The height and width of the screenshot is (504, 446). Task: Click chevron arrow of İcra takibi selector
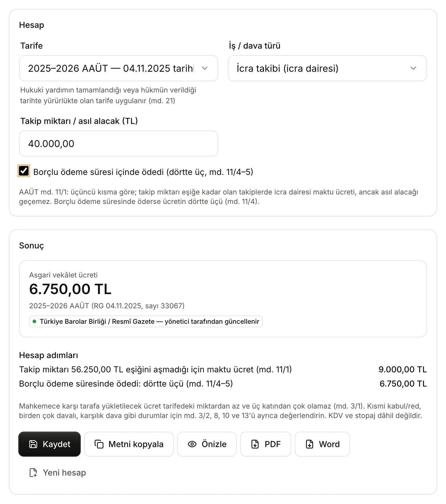(x=413, y=68)
